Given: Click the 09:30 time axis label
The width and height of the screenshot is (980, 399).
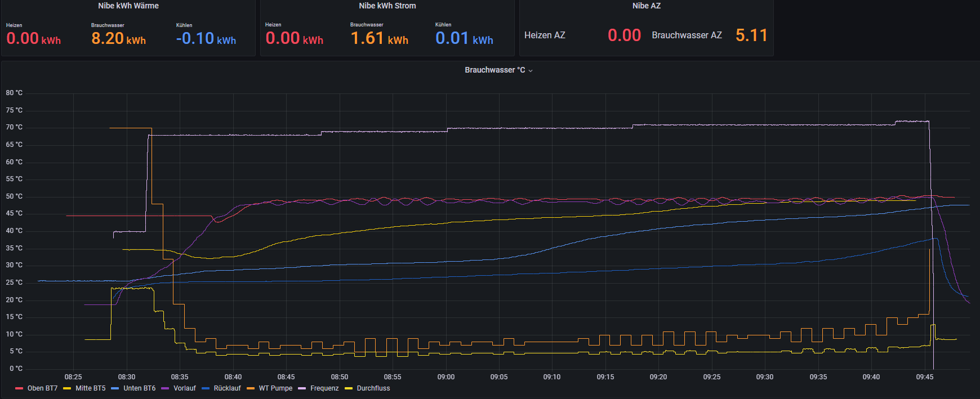Looking at the screenshot, I should click(x=765, y=377).
